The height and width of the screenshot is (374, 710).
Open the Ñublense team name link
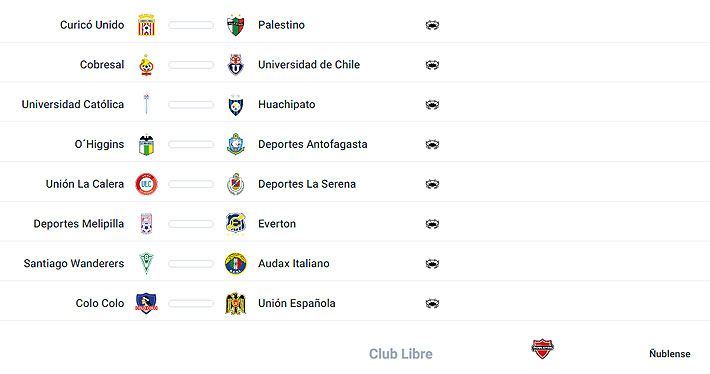[670, 354]
